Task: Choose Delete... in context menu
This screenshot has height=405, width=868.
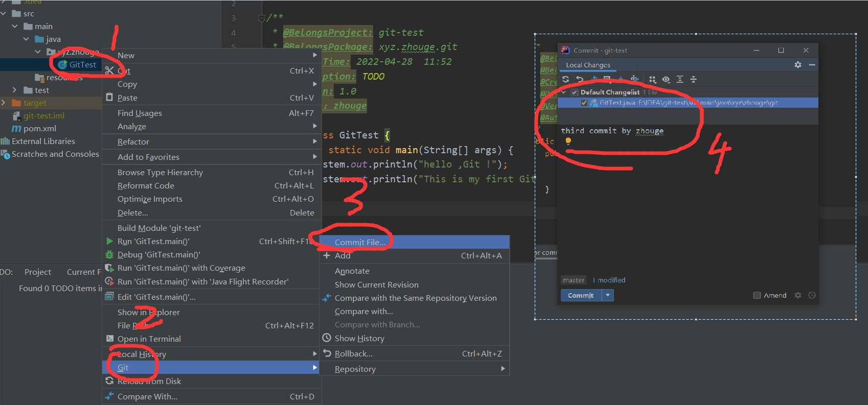Action: [x=212, y=213]
